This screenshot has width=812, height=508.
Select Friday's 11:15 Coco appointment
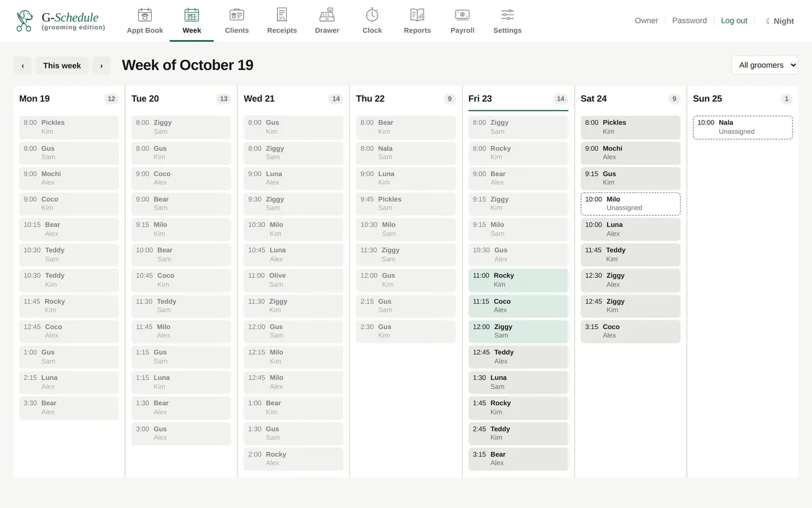point(518,306)
